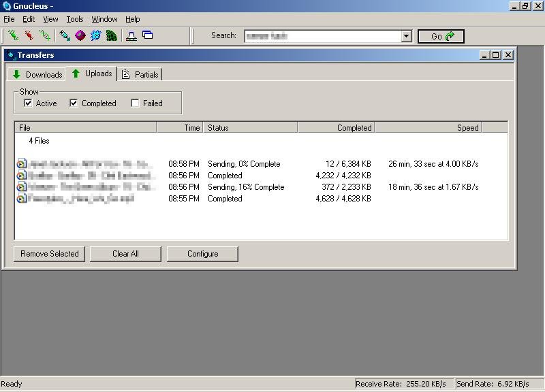Click the Completed status in the 08:55 PM row
Viewport: 545px width, 392px height.
225,199
